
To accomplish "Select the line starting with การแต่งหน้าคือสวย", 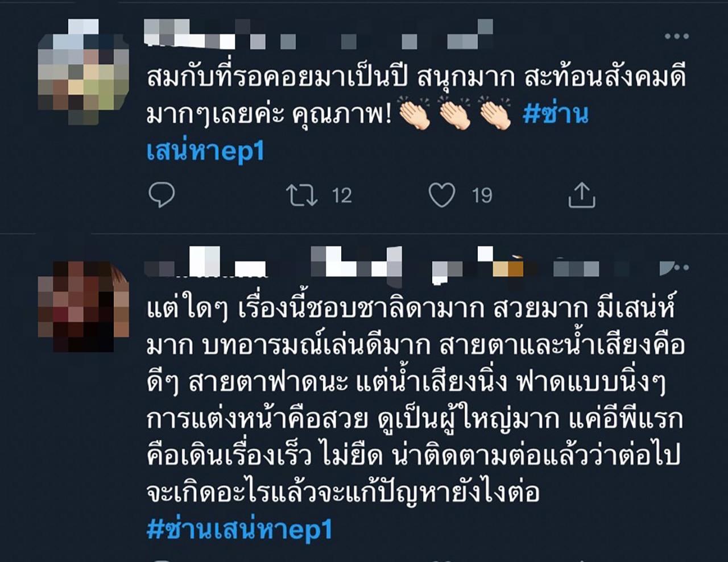I will point(415,419).
